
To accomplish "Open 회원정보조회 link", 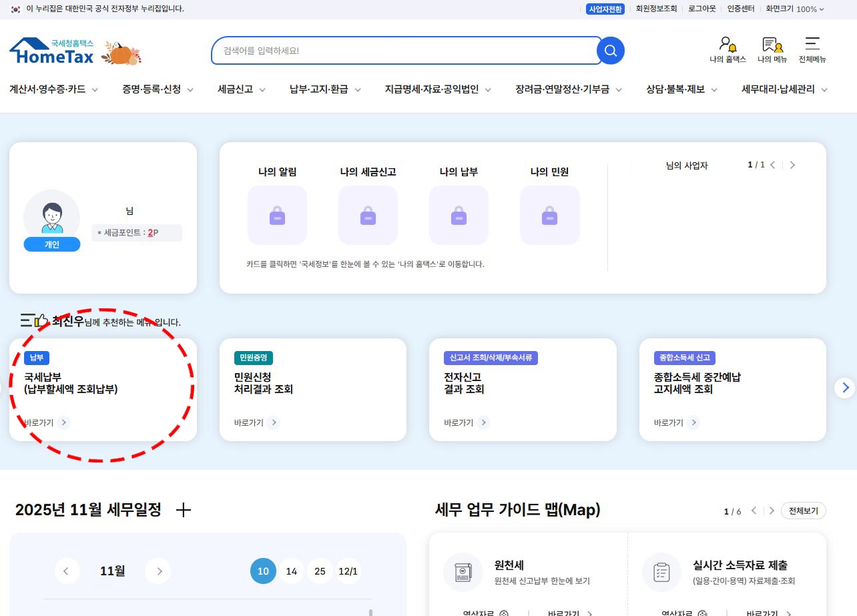I will pyautogui.click(x=656, y=9).
